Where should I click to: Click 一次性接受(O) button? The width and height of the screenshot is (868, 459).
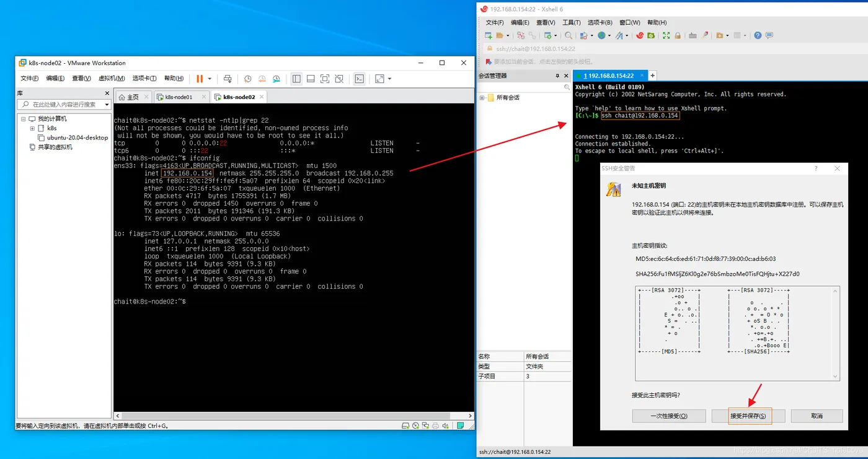[669, 416]
